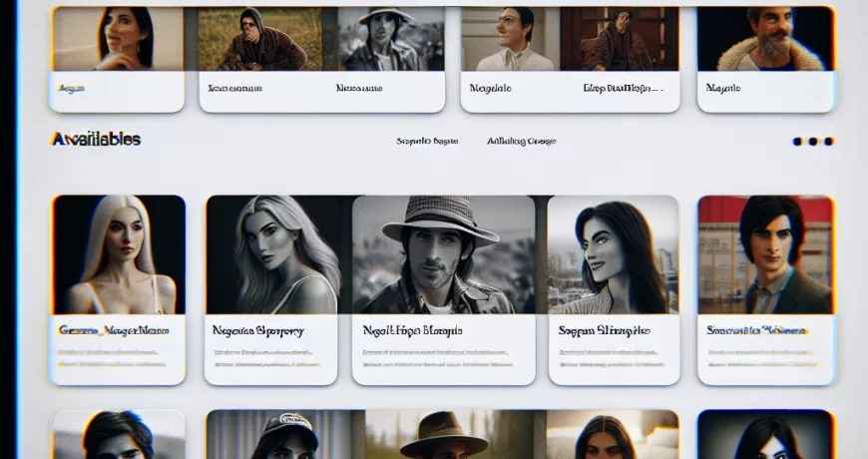
Task: Click the title text under the blonde woman card
Action: [113, 330]
